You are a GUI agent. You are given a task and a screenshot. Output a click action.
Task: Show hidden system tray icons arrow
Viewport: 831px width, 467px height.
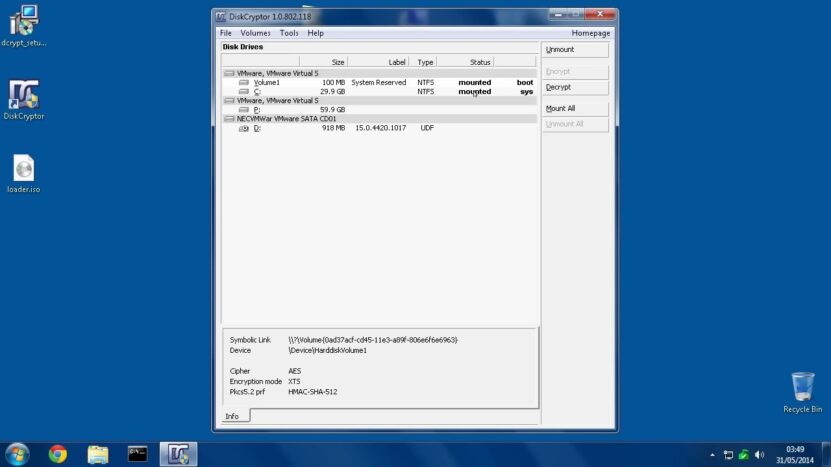(712, 455)
